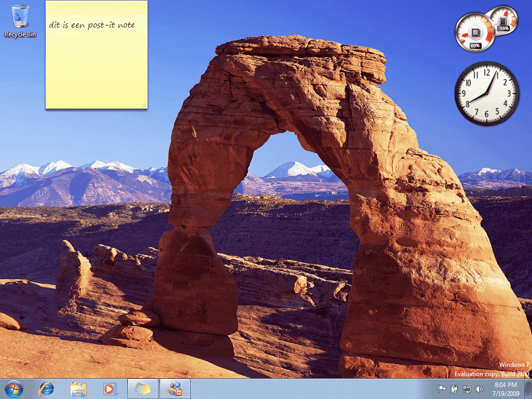Click the sticky note's top title strip
This screenshot has height=399, width=532.
coord(96,6)
